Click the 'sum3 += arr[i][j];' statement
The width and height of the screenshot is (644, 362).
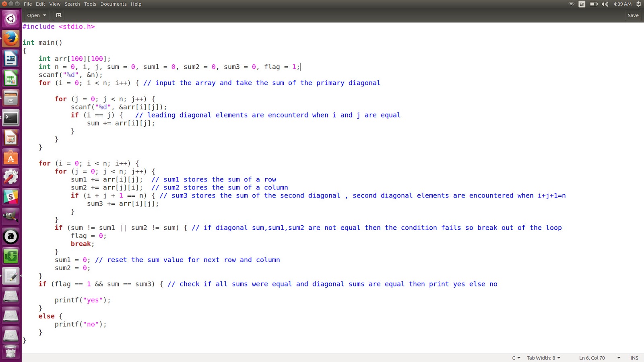(123, 204)
